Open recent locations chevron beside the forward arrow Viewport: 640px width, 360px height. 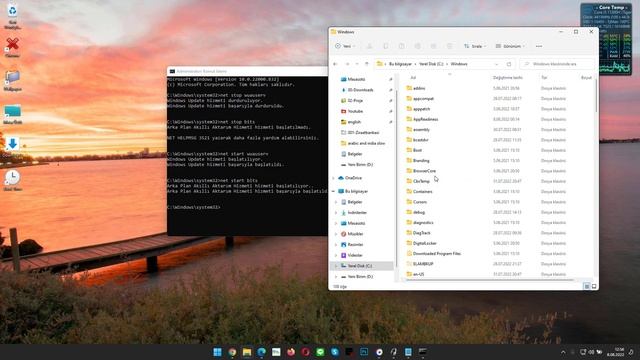pos(357,64)
